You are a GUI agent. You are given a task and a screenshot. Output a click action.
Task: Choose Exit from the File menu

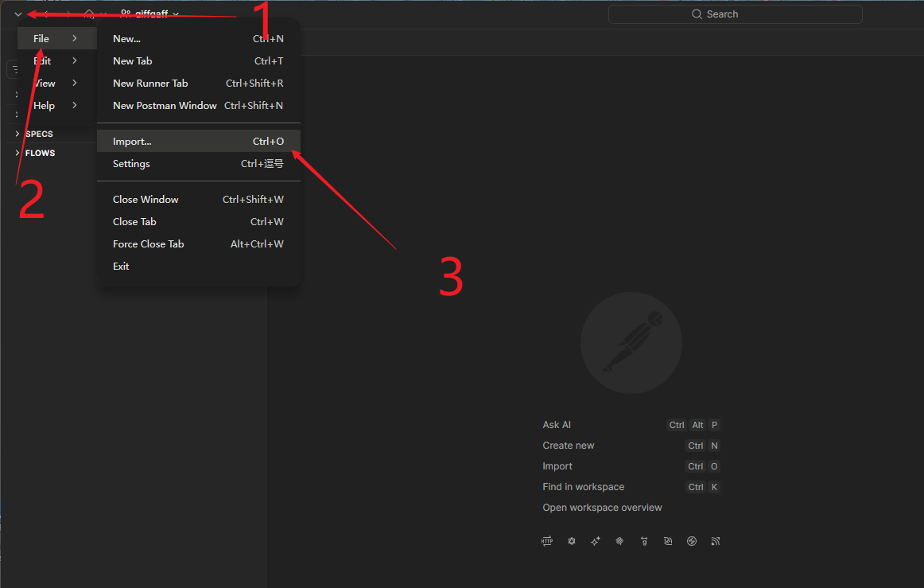tap(199, 267)
